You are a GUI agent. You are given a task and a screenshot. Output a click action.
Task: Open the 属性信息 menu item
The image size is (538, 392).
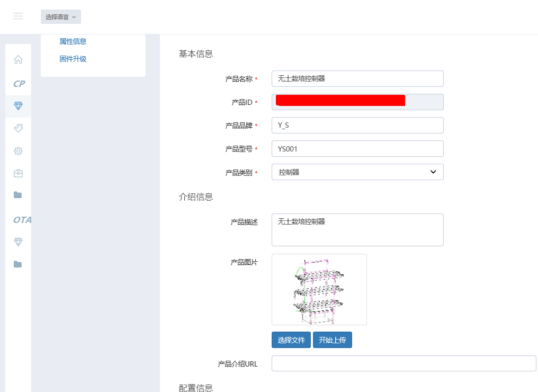(73, 41)
